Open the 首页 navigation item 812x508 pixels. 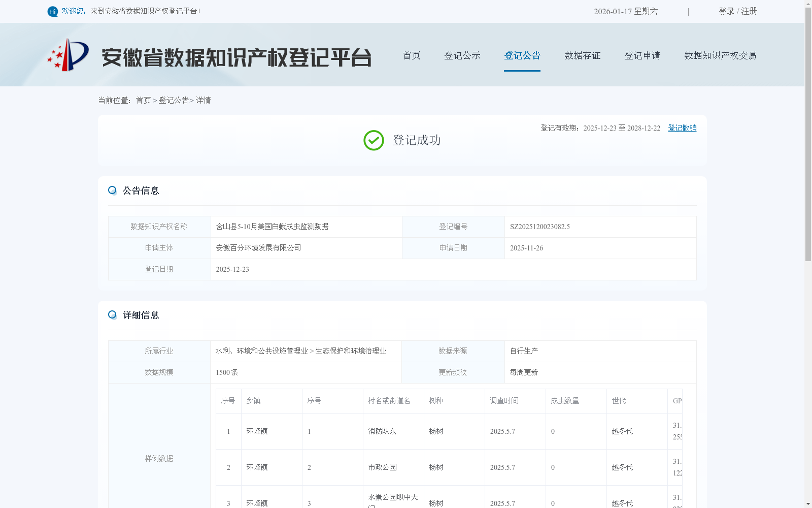[412, 55]
